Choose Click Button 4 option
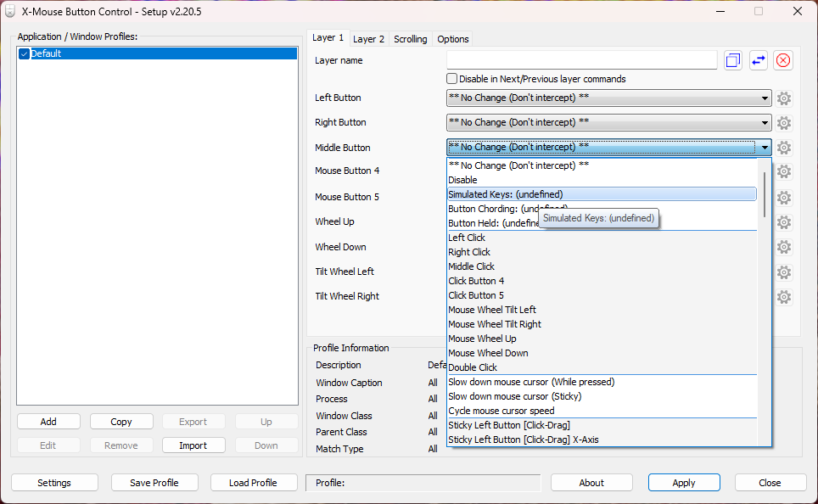The width and height of the screenshot is (818, 504). 602,281
